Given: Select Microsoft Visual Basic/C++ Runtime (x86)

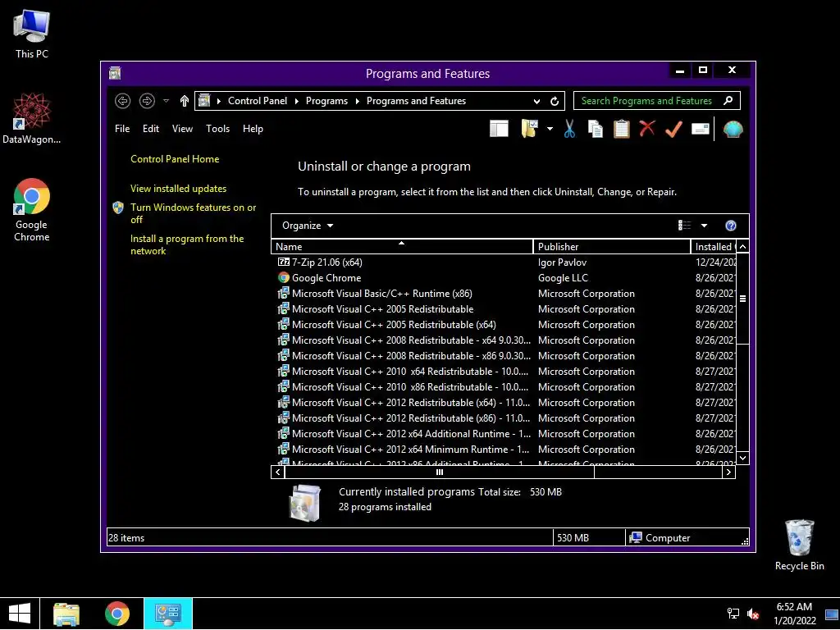Looking at the screenshot, I should click(x=375, y=294).
